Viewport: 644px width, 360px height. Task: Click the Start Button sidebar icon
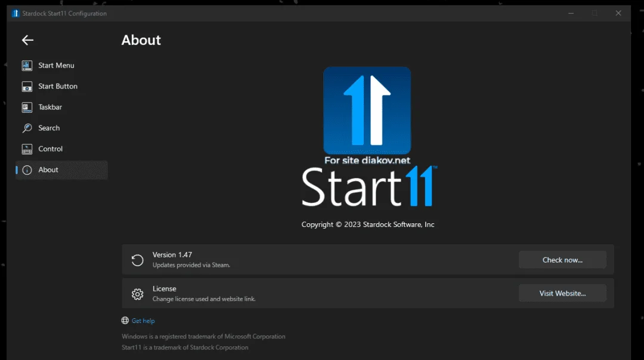(x=27, y=87)
